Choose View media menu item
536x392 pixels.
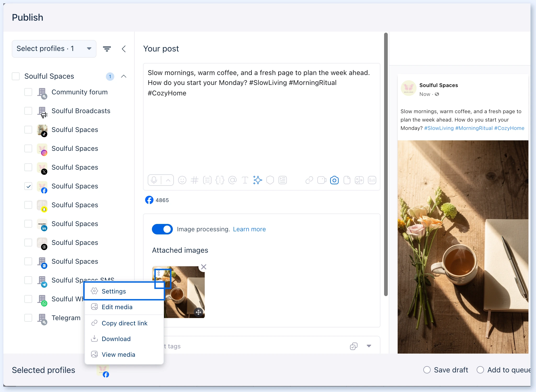coord(124,354)
